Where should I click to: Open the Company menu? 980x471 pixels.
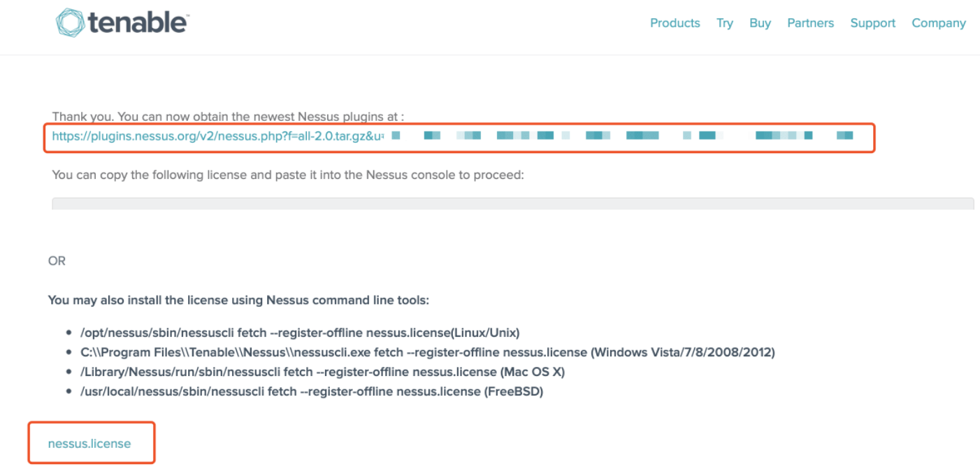938,23
